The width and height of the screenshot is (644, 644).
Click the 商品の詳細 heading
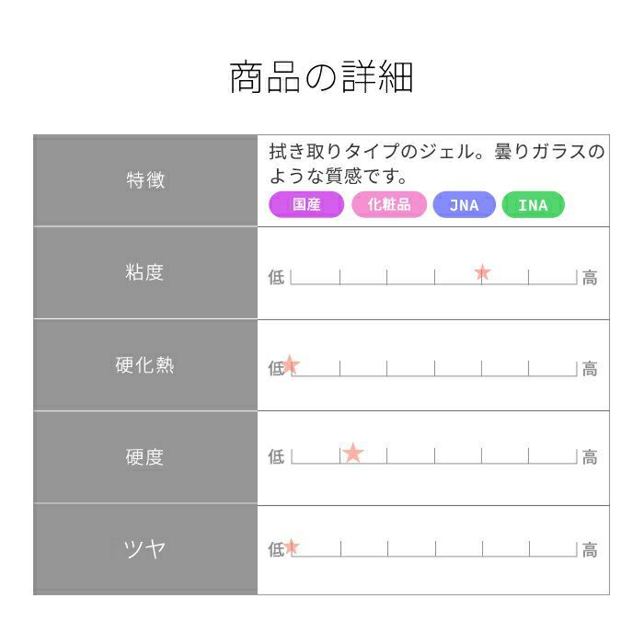[321, 76]
